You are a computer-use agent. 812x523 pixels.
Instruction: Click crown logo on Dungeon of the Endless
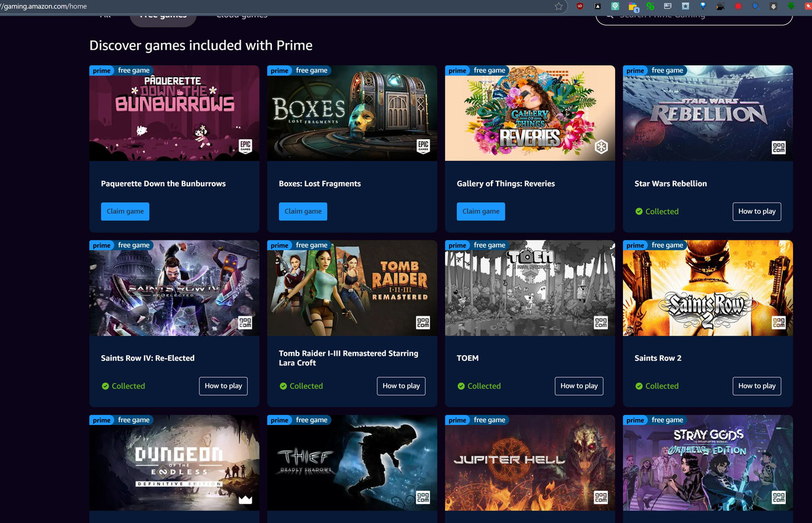pos(245,499)
